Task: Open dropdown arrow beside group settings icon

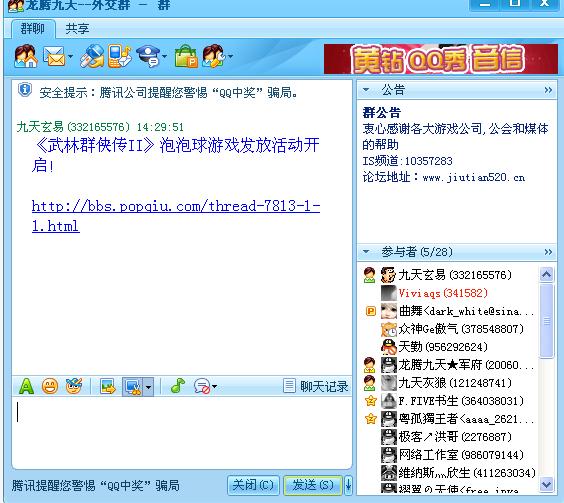Action: click(x=230, y=56)
